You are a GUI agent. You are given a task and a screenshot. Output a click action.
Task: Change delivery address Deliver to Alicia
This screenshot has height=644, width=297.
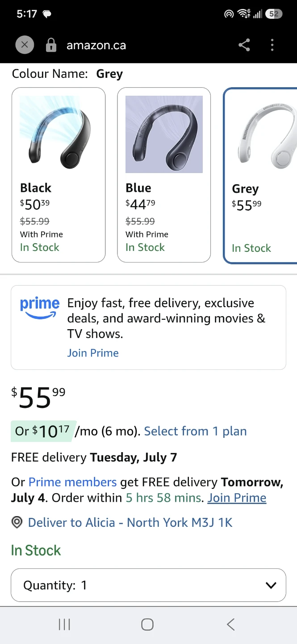130,522
